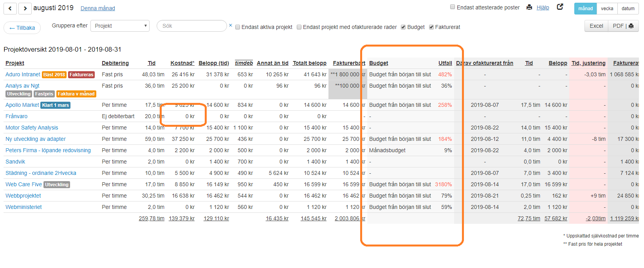
Task: Toggle 'Endast aktiva projekt' checkbox
Action: [238, 27]
